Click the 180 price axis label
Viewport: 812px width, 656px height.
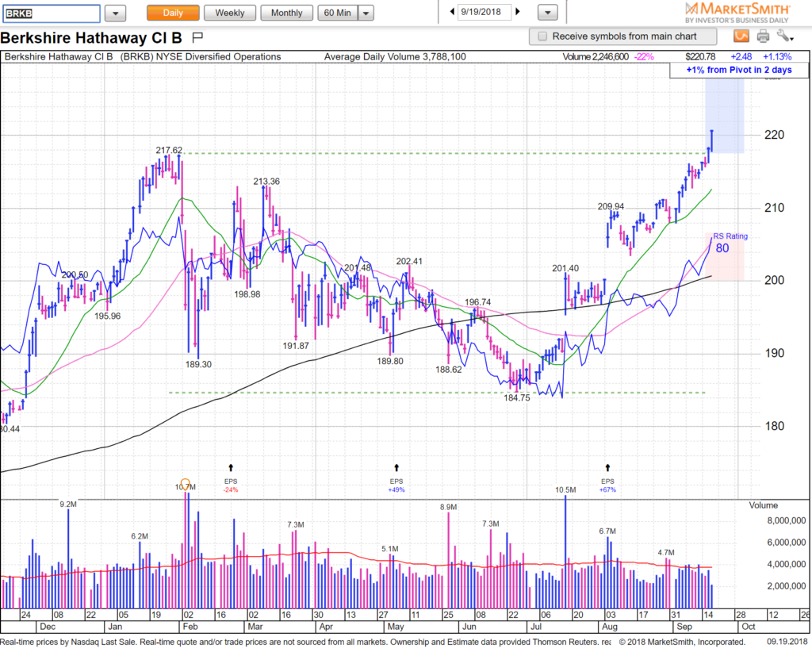pyautogui.click(x=774, y=426)
